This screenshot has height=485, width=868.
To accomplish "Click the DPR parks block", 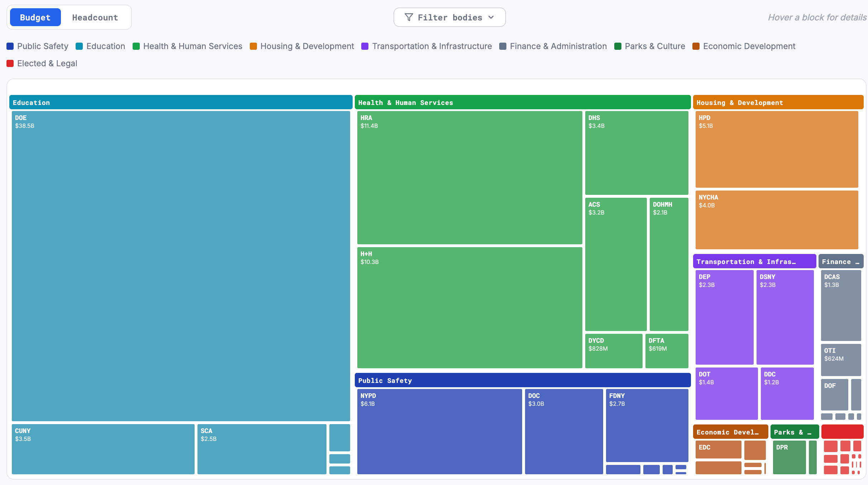I will point(789,457).
